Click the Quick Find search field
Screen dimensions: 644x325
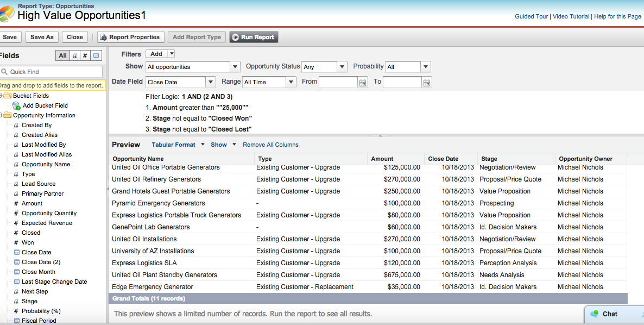click(x=54, y=72)
